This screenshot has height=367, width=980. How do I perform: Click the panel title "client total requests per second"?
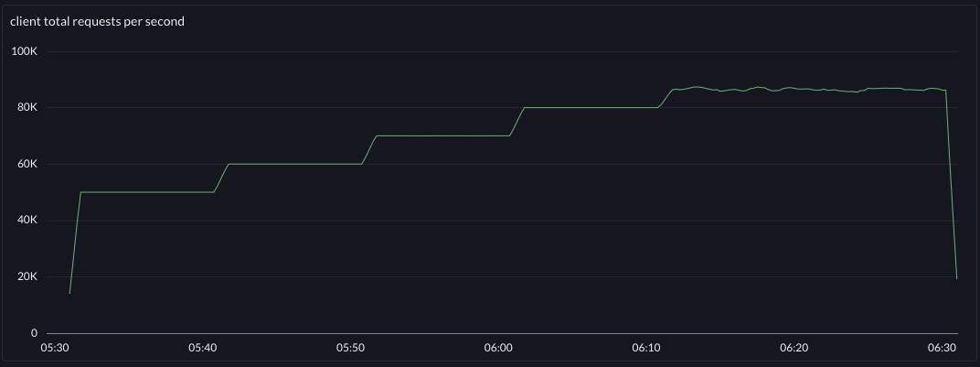(97, 21)
